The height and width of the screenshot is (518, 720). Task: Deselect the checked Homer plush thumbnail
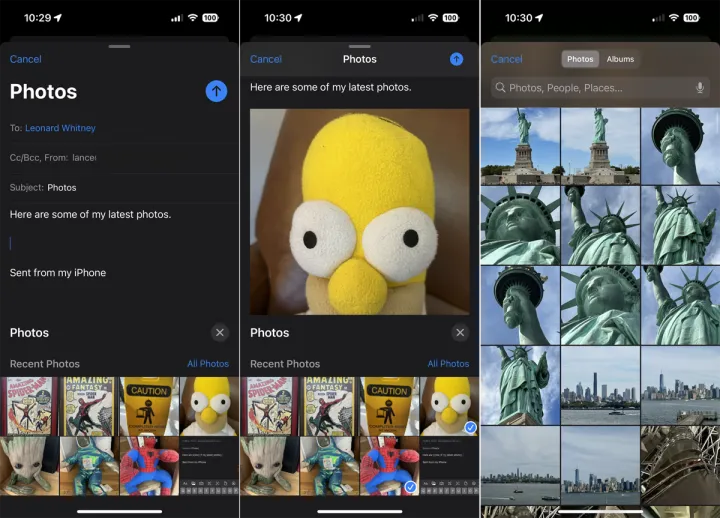click(449, 406)
